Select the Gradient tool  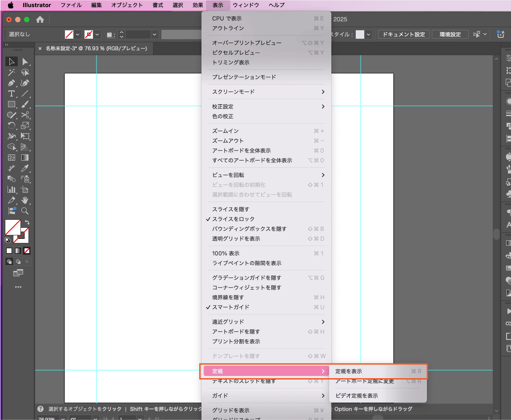25,157
